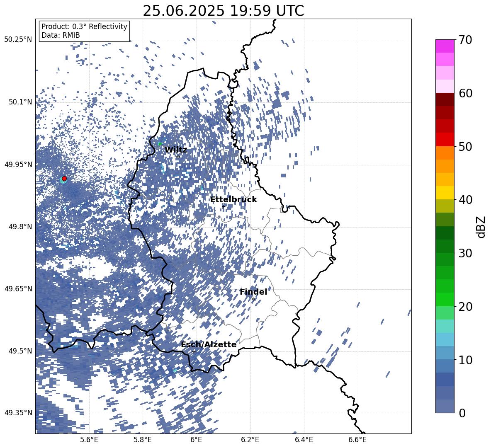Click the red radar site marker
This screenshot has height=448, width=491.
coord(64,179)
